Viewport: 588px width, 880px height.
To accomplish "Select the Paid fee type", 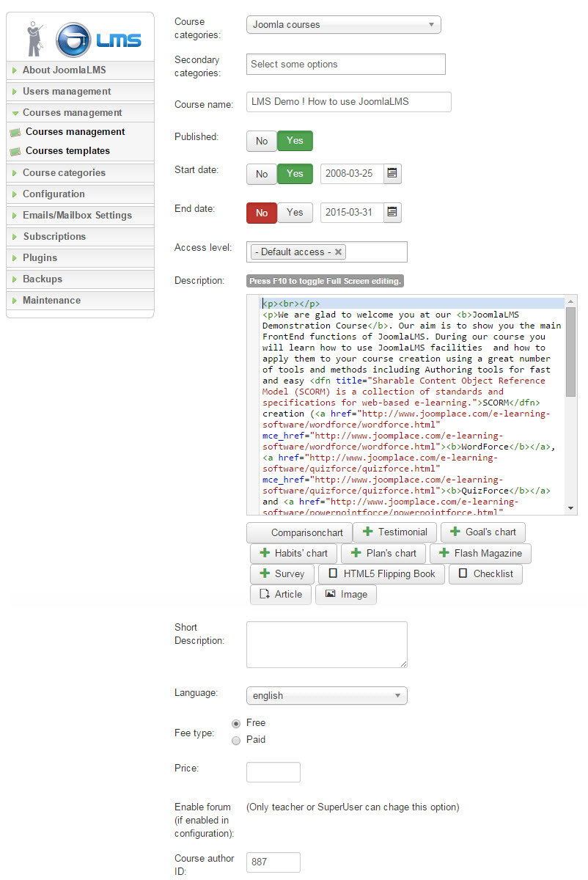I will (236, 741).
